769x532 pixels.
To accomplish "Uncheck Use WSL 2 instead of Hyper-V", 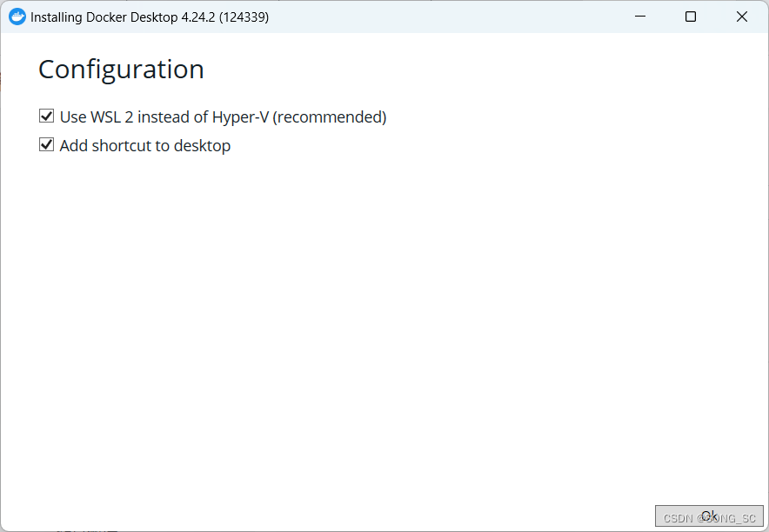I will (46, 116).
